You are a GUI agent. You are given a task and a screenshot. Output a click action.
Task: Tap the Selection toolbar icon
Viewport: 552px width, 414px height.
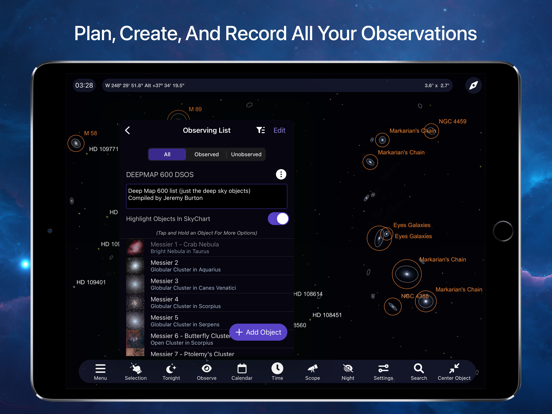point(136,372)
